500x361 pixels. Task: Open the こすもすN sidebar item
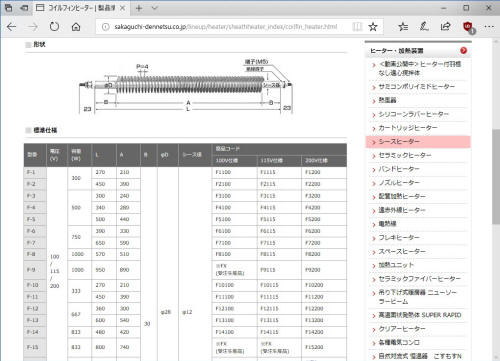click(x=420, y=356)
